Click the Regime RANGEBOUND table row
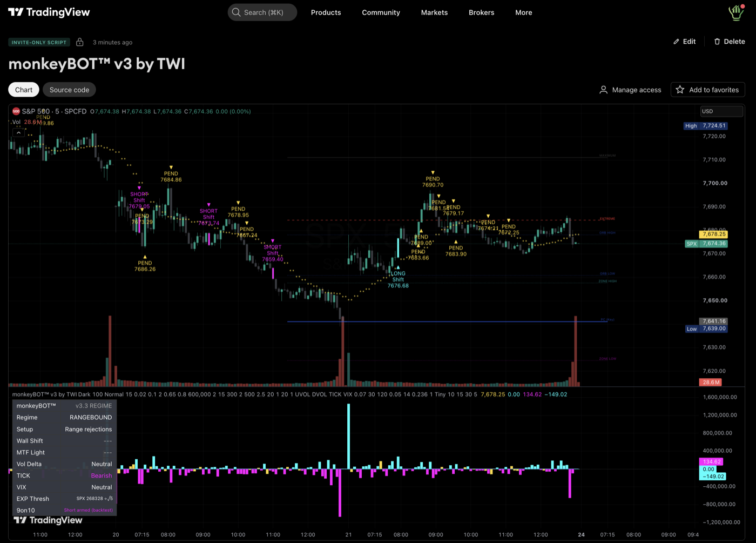The height and width of the screenshot is (543, 756). [64, 418]
